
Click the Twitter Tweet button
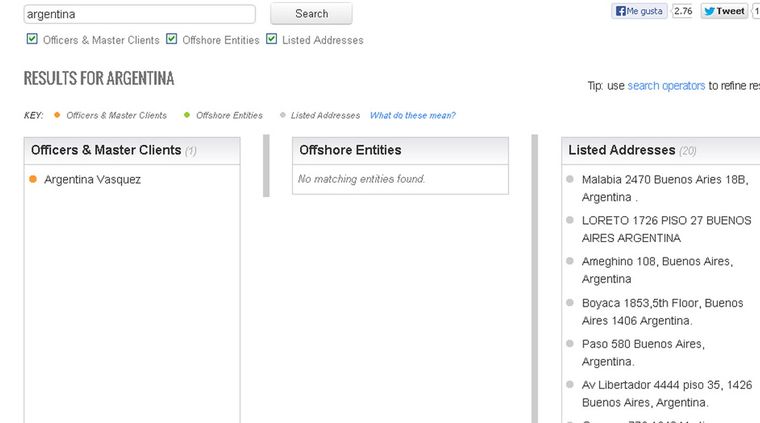[724, 11]
